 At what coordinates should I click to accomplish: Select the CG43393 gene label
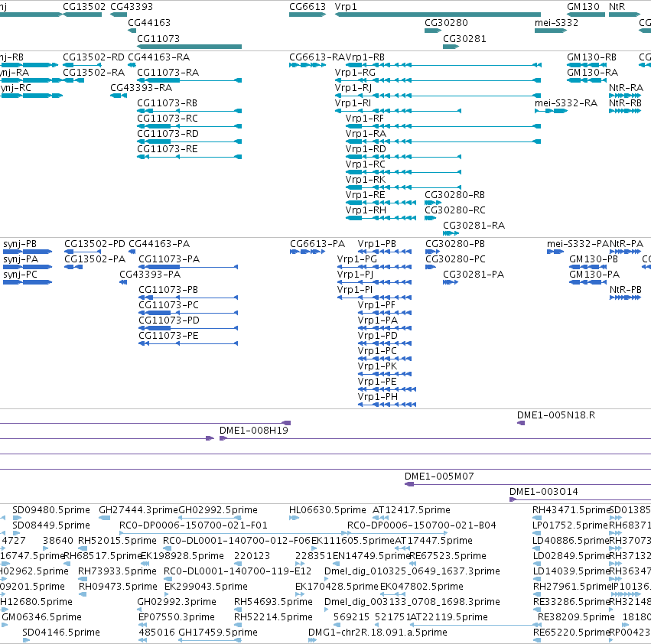pyautogui.click(x=132, y=7)
